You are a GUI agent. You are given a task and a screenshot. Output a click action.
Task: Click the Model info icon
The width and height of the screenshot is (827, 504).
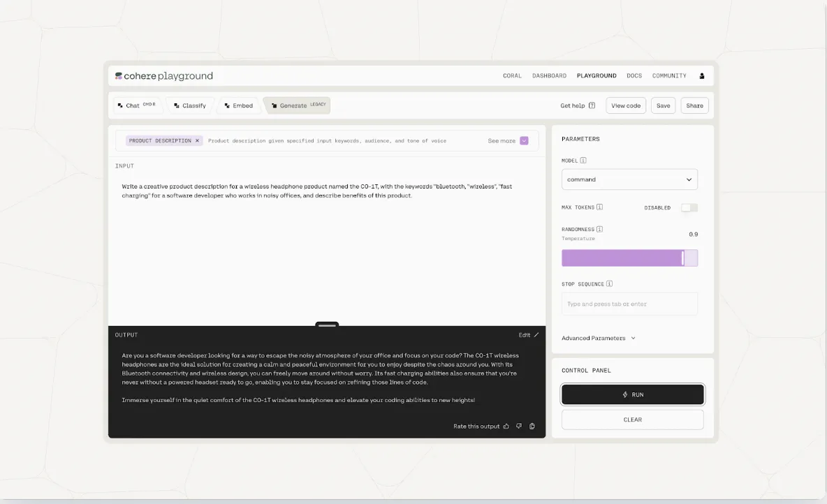[x=583, y=161]
